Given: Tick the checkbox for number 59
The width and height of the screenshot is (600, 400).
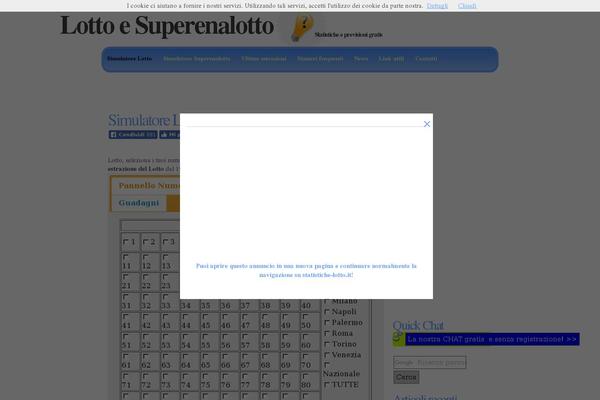Looking at the screenshot, I should (285, 336).
